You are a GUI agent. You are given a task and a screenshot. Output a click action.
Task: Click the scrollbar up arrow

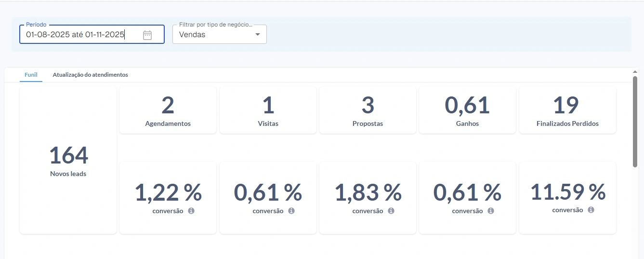point(635,71)
